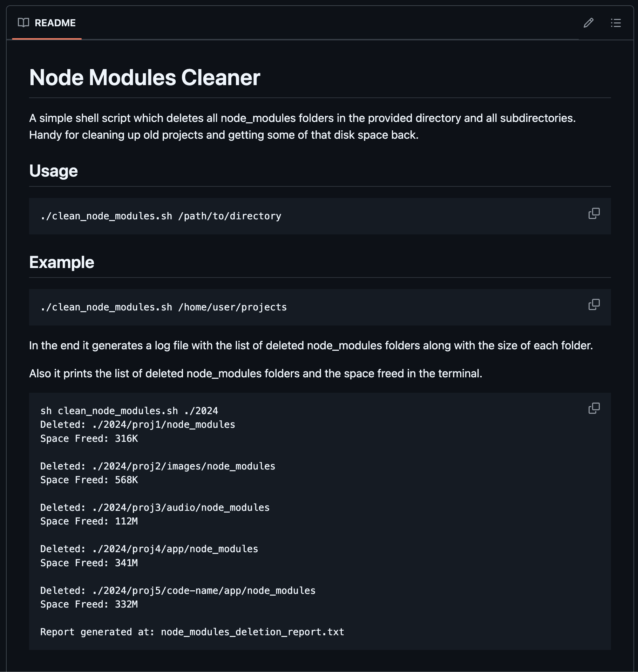Click the Example section heading
Screen dimensions: 638x672
coord(62,262)
